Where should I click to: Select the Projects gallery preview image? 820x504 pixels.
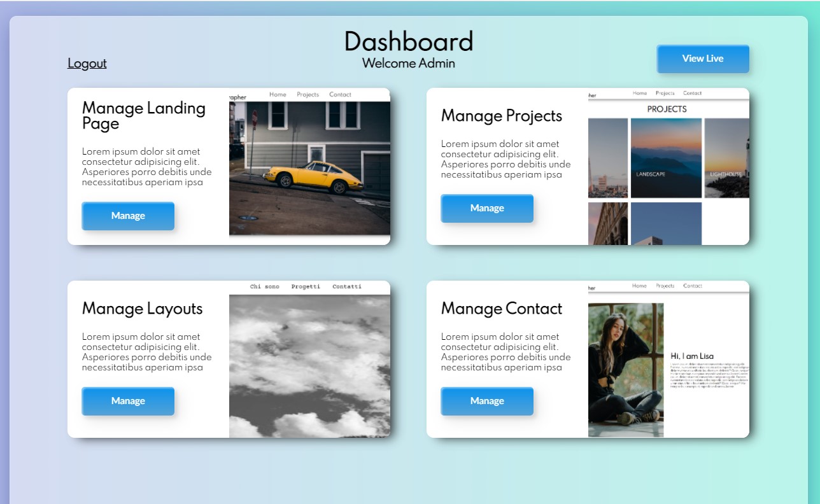click(x=668, y=167)
